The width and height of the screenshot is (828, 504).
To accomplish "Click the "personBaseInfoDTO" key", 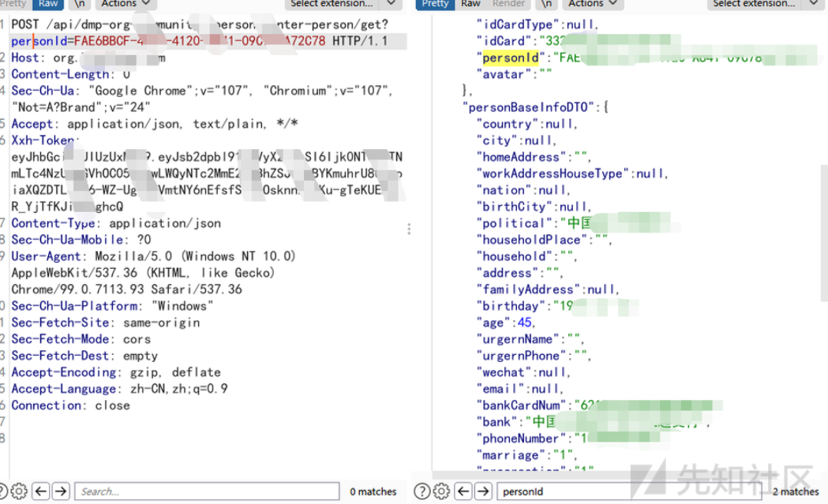I will 528,107.
